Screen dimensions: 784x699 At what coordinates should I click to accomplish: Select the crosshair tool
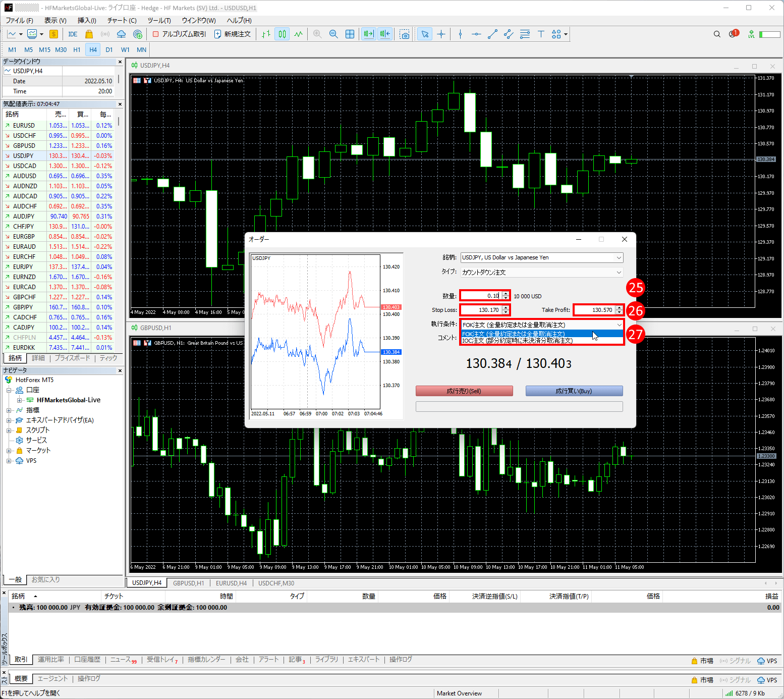pos(441,34)
